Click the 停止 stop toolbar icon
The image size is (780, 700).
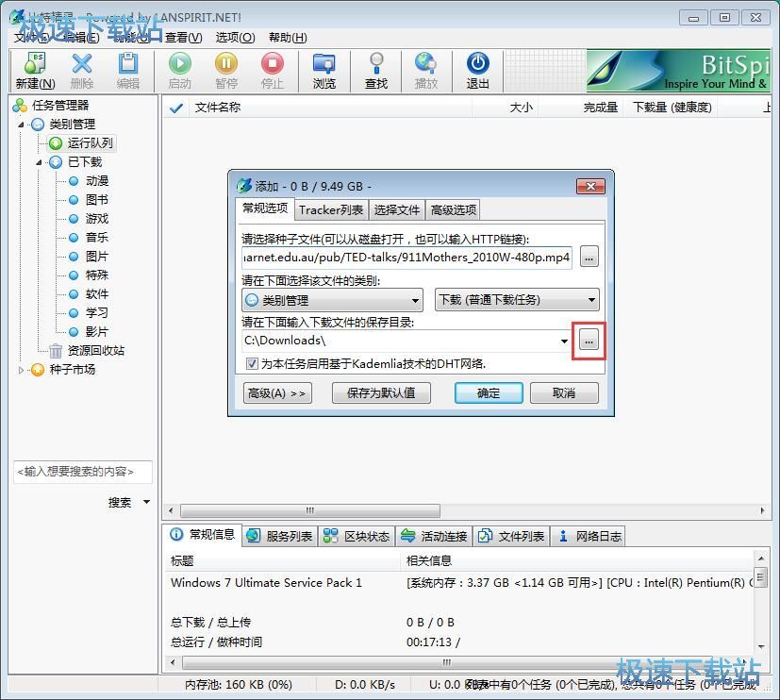coord(273,71)
